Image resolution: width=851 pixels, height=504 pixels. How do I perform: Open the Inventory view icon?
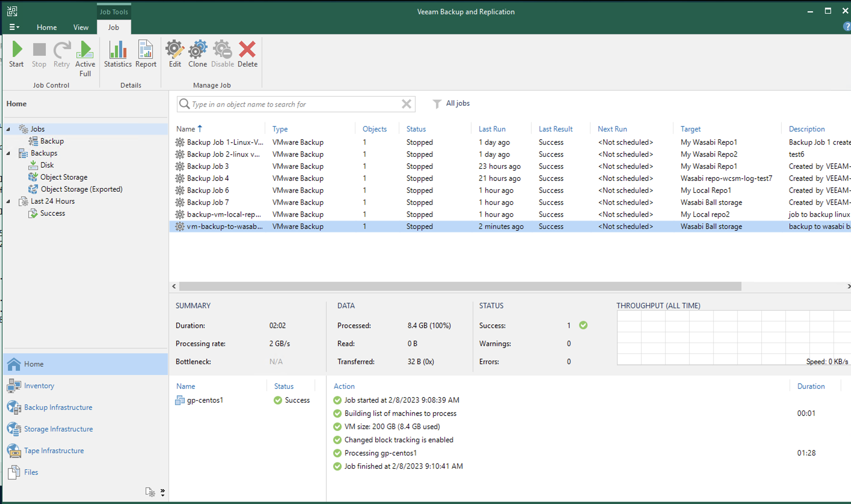[14, 386]
